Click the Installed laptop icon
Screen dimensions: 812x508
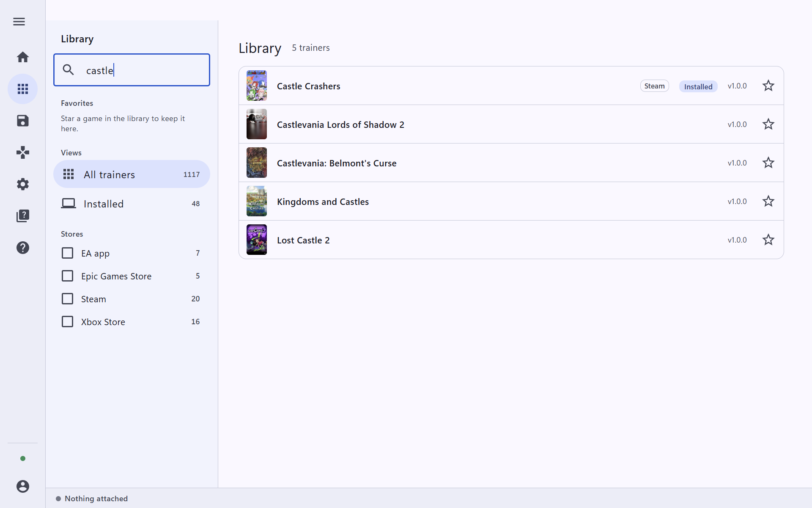coord(69,204)
